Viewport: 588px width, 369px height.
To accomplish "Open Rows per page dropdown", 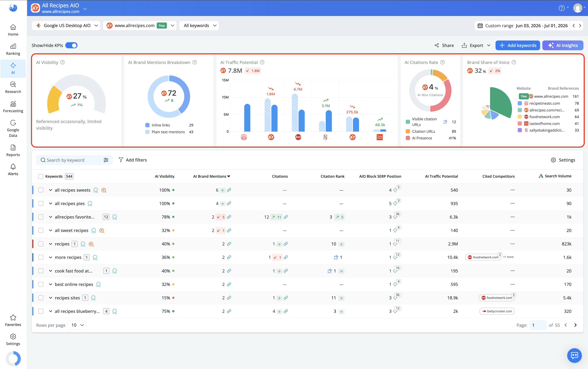I will pos(77,325).
